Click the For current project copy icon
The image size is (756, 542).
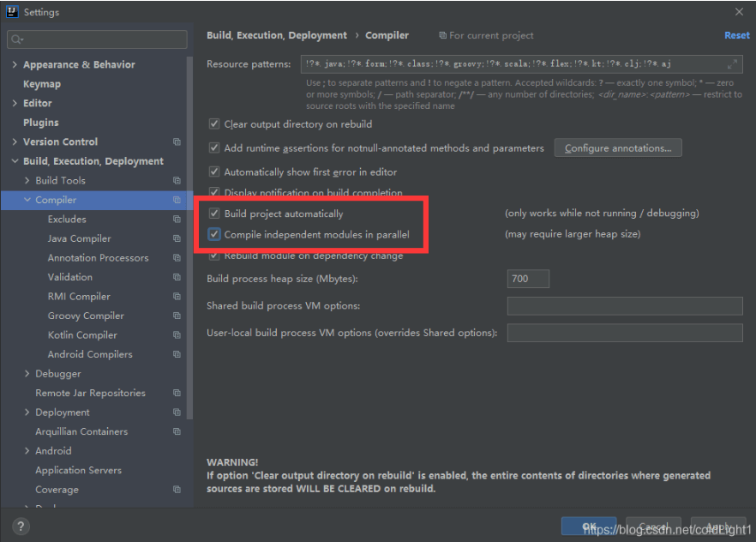click(442, 35)
